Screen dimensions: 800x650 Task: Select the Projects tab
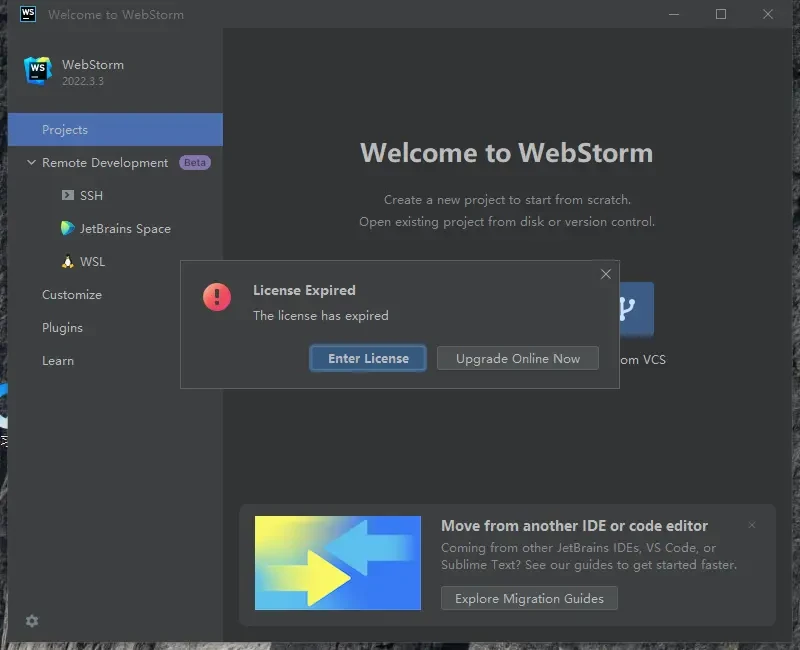tap(65, 130)
